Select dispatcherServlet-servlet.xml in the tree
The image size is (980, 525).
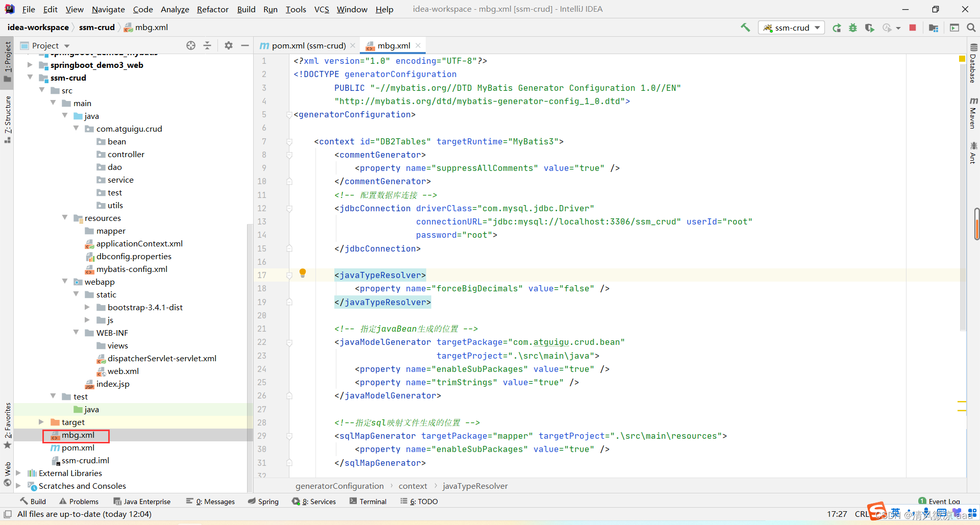click(162, 358)
